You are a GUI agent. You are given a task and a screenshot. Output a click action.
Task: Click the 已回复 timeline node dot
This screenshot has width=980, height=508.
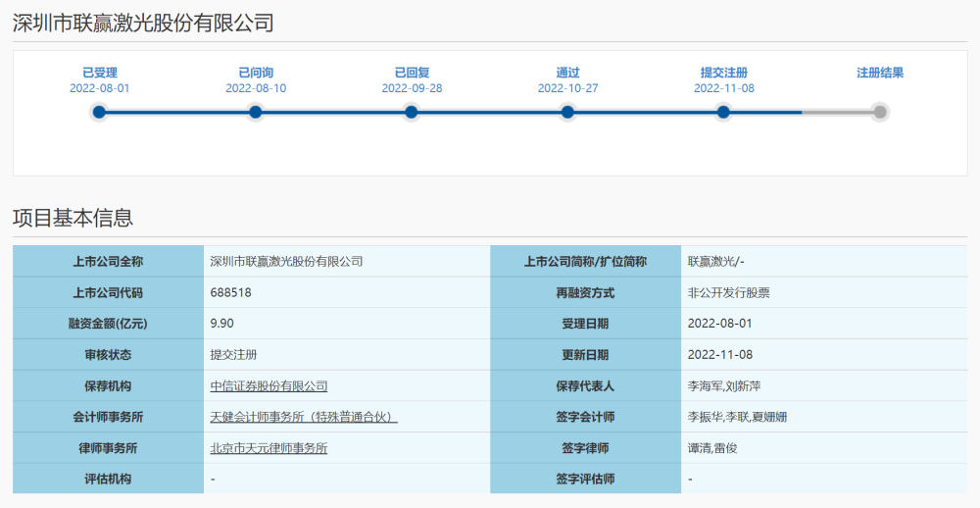pos(412,113)
